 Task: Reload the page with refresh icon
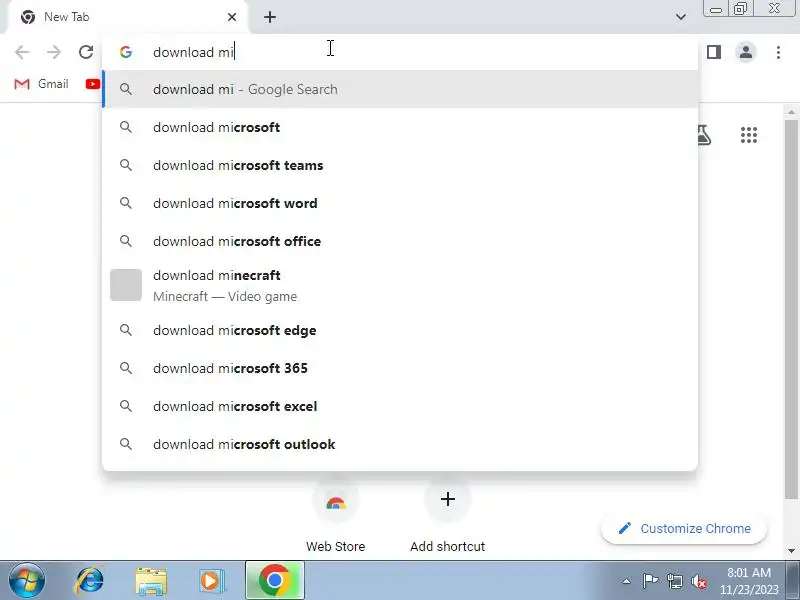coord(86,52)
